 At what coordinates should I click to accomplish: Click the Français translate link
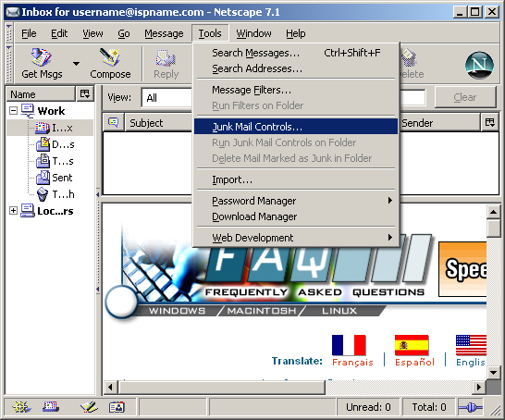[352, 363]
